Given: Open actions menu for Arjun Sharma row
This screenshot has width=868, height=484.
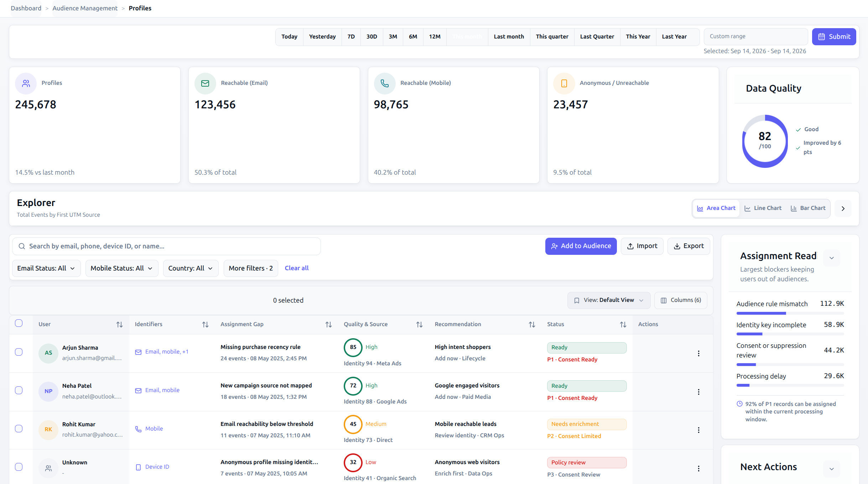Looking at the screenshot, I should 698,353.
